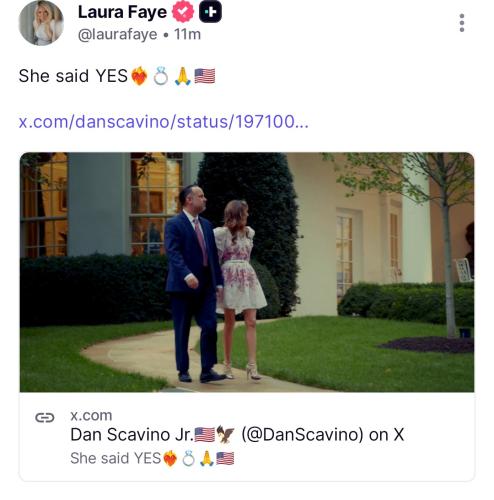Screen dimensions: 494x500
Task: Open the link preview image
Action: tap(247, 272)
